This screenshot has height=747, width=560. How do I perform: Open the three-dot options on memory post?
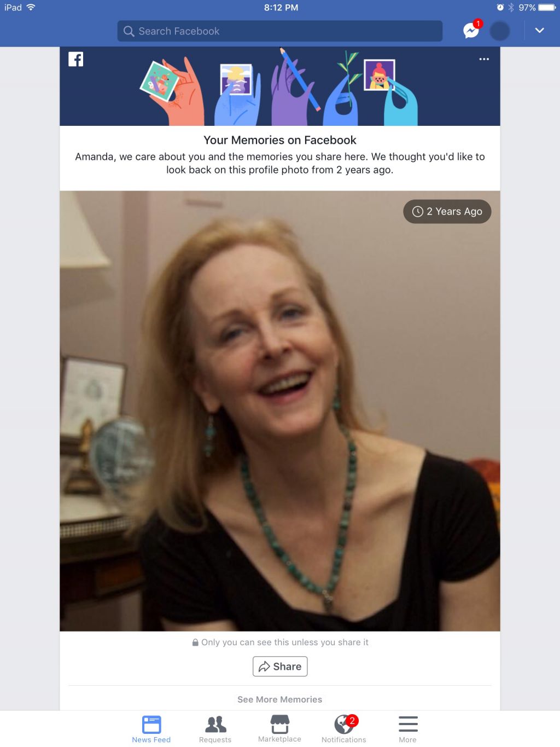point(484,59)
